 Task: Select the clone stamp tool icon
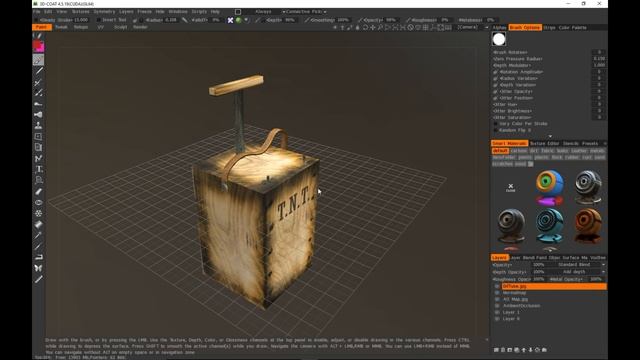click(38, 125)
